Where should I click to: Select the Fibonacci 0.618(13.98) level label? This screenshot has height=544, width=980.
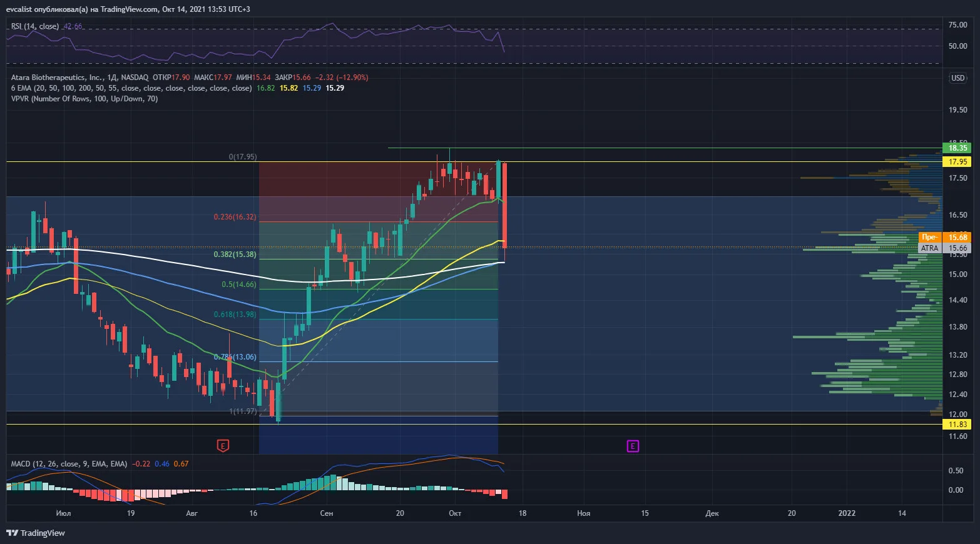pos(235,315)
